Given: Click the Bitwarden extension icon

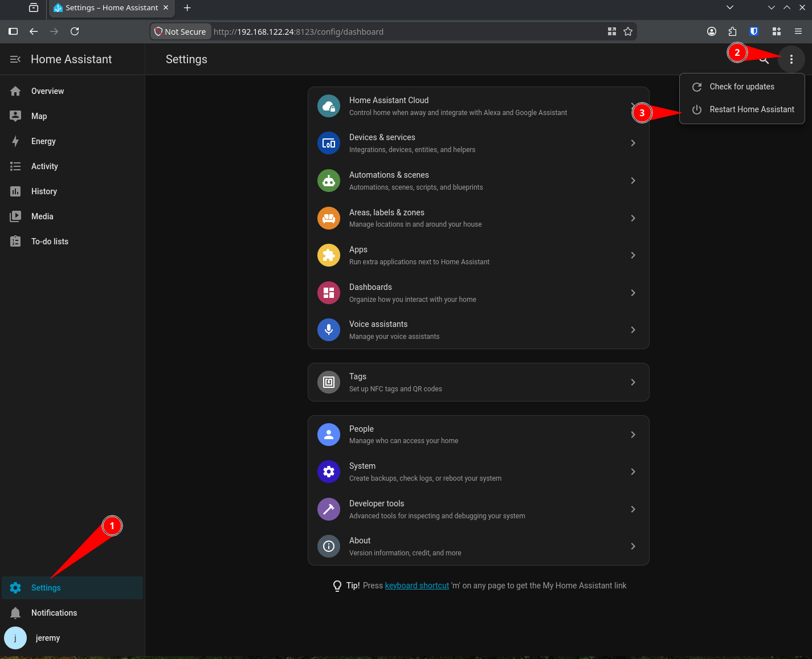Looking at the screenshot, I should point(754,31).
